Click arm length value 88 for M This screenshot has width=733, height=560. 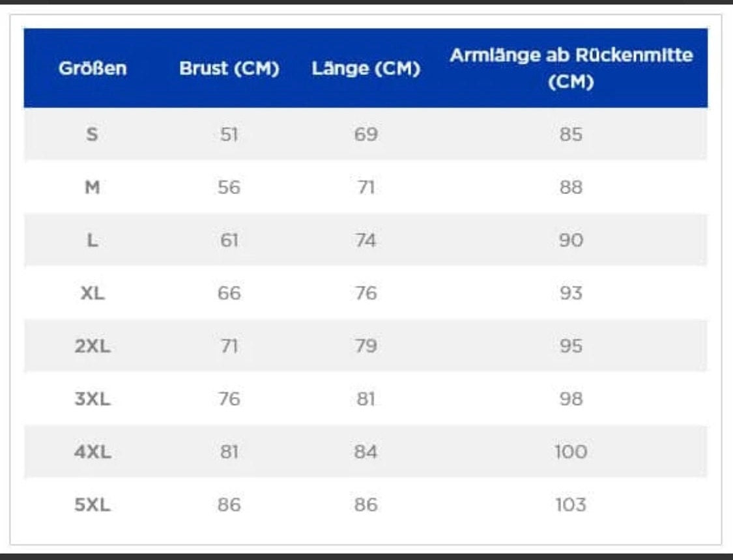point(571,188)
